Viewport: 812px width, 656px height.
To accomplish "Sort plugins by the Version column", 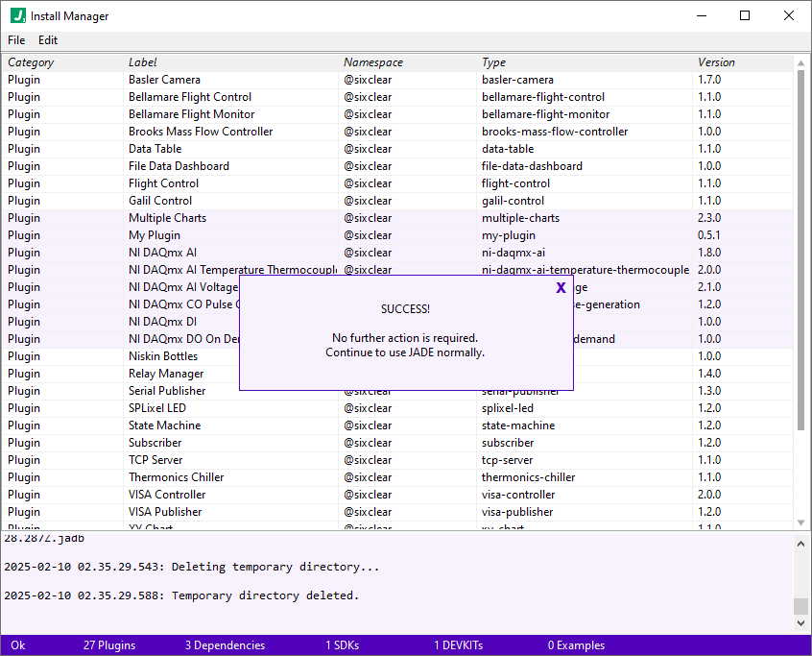I will pos(715,61).
